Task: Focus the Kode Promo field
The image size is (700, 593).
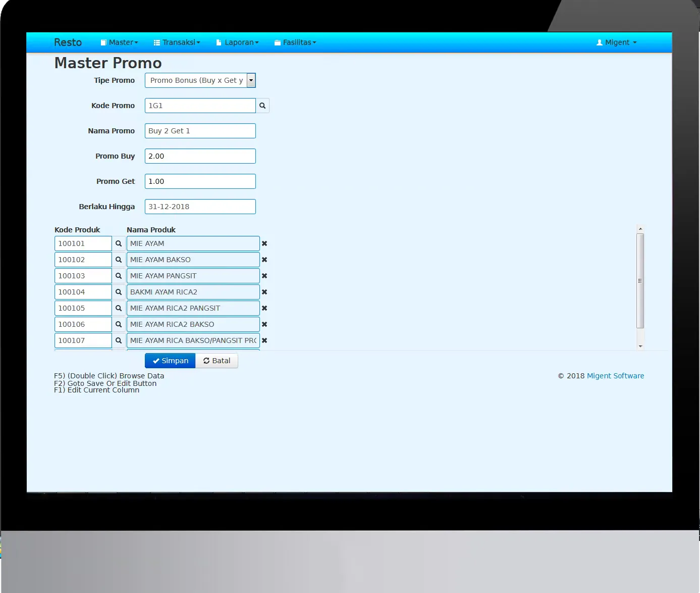Action: 200,106
